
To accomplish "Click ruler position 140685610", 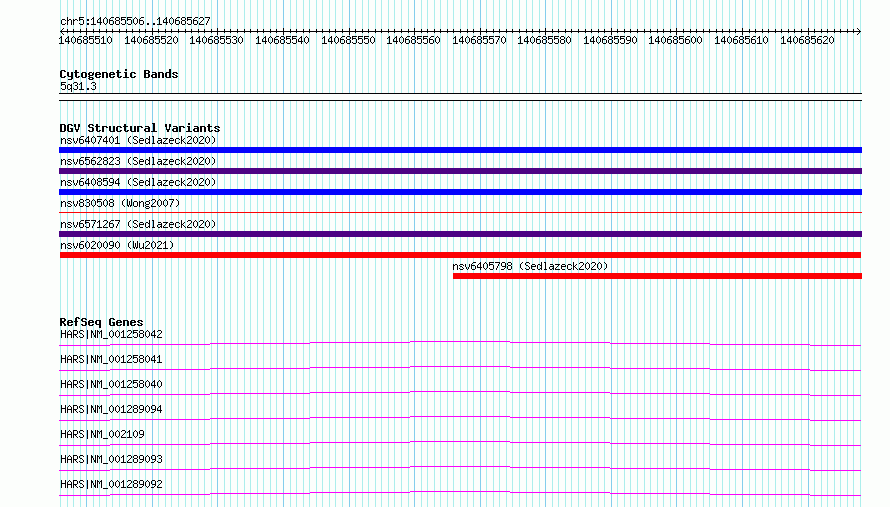I will coord(741,40).
